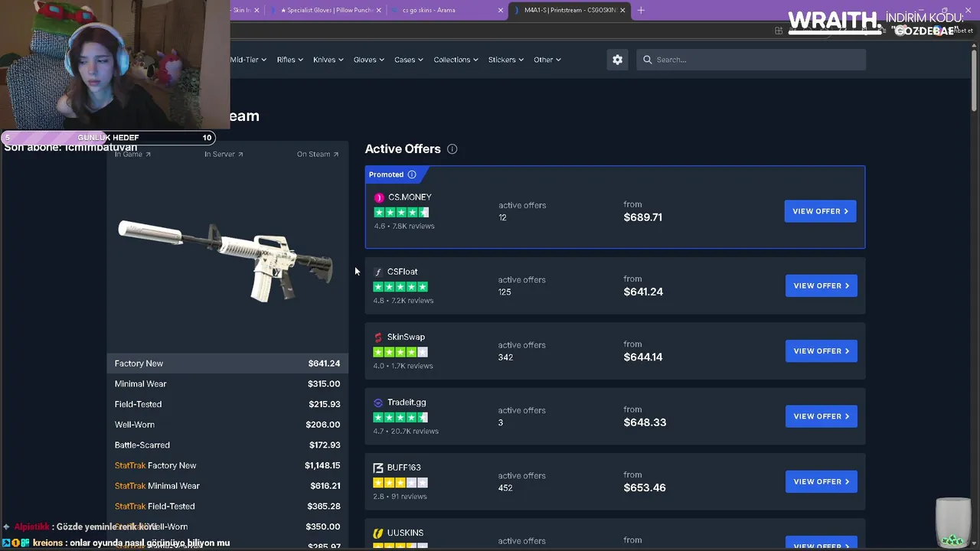Image resolution: width=980 pixels, height=551 pixels.
Task: Close the cs go skins Arama tab
Action: (x=501, y=10)
